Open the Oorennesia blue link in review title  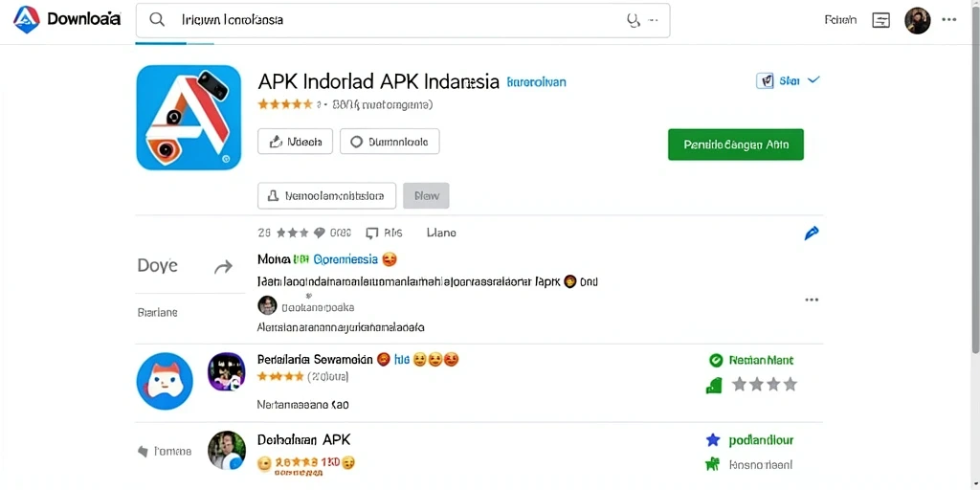pos(345,258)
